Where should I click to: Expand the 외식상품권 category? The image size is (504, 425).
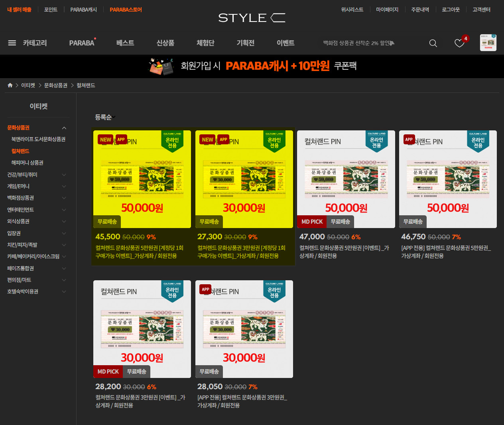point(64,221)
